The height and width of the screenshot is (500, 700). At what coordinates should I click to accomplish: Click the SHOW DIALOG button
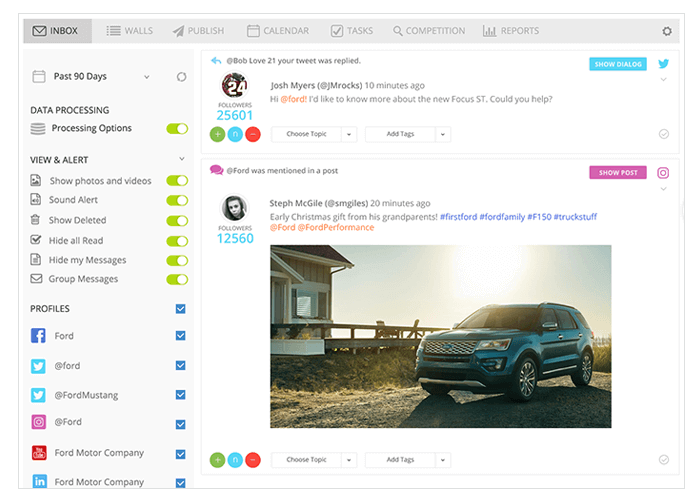pos(618,64)
